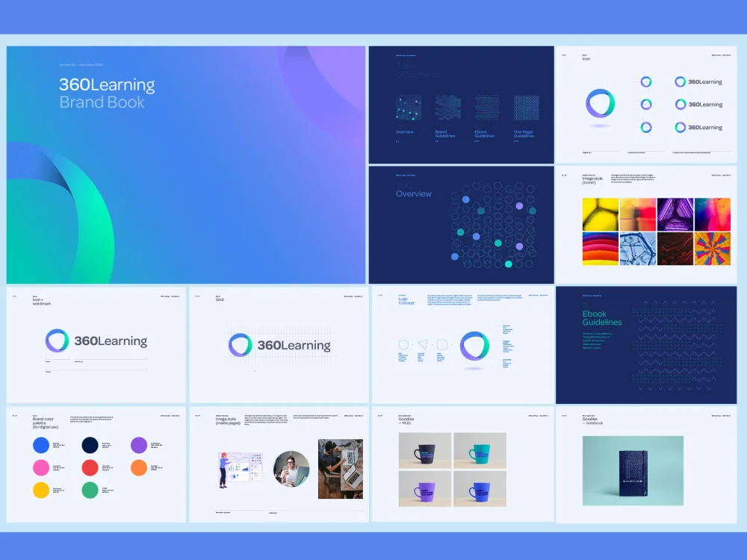
Task: Click the circle outline shape in Logo Concept
Action: (x=403, y=345)
